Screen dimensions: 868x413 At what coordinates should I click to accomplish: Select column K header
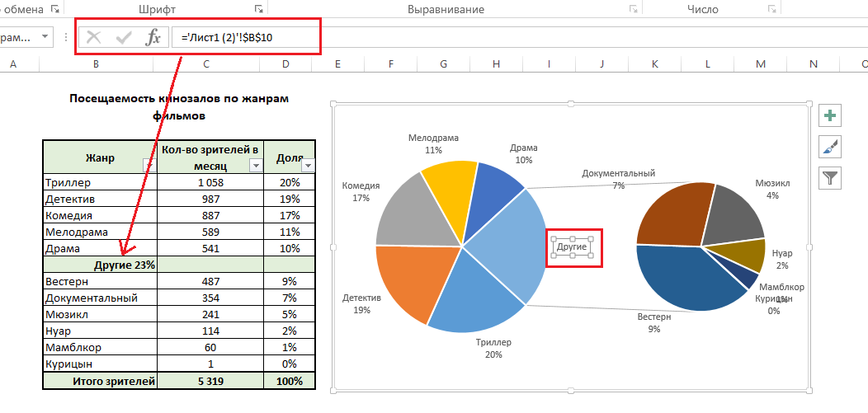tap(655, 64)
